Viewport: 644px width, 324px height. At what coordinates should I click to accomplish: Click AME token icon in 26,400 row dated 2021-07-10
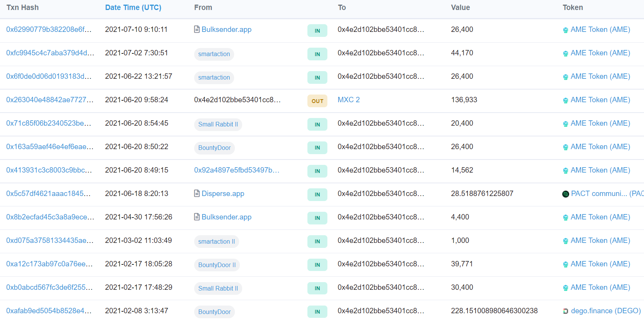click(x=565, y=30)
